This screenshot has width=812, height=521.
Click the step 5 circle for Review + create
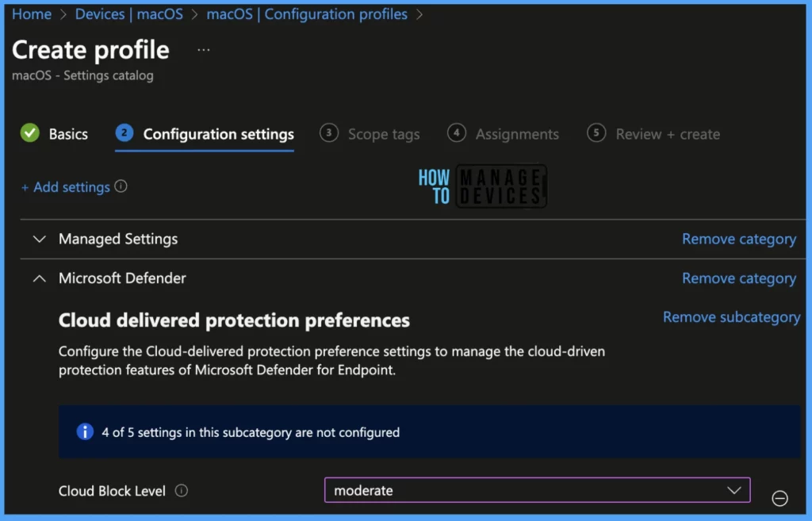[x=596, y=132]
